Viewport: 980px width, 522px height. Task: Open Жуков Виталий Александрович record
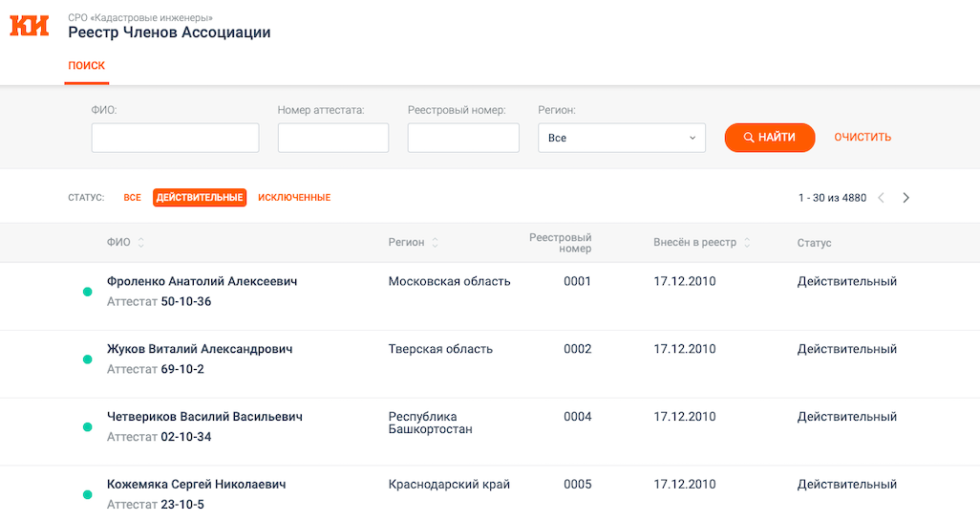point(200,349)
